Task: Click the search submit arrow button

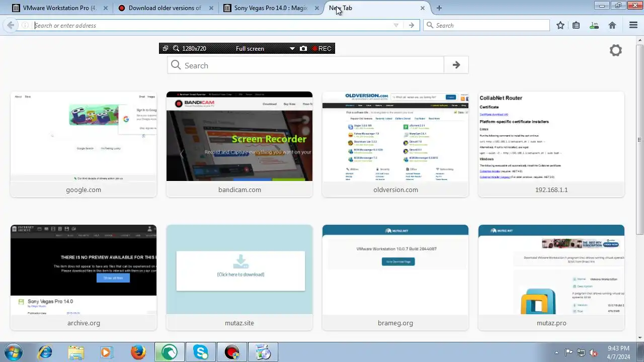Action: tap(456, 65)
